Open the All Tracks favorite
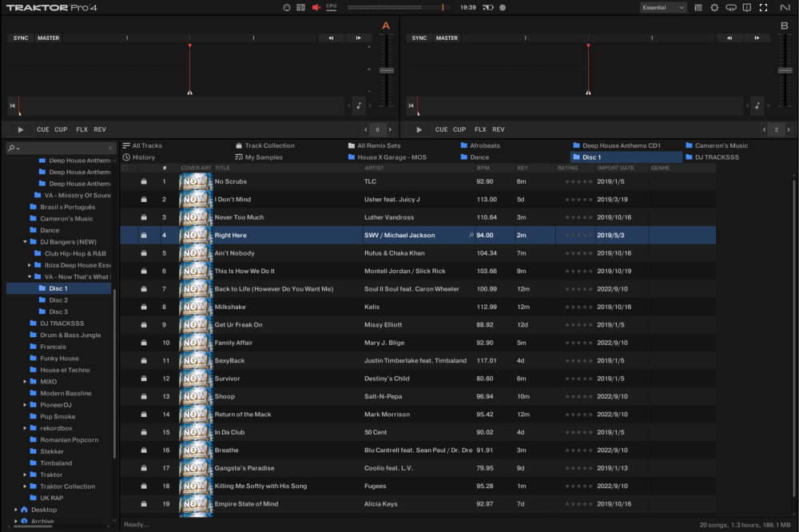799x532 pixels. tap(143, 145)
